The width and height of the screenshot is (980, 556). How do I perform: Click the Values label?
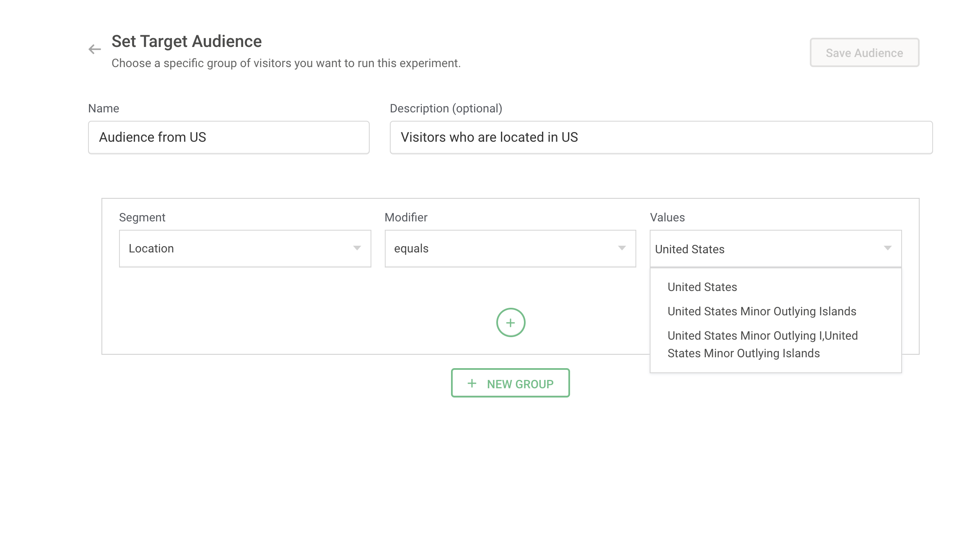coord(667,217)
